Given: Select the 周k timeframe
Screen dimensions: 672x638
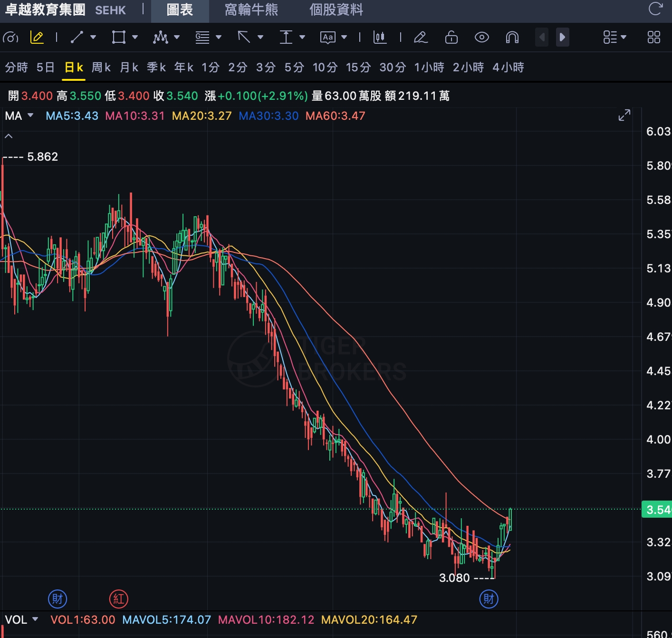Looking at the screenshot, I should (101, 68).
